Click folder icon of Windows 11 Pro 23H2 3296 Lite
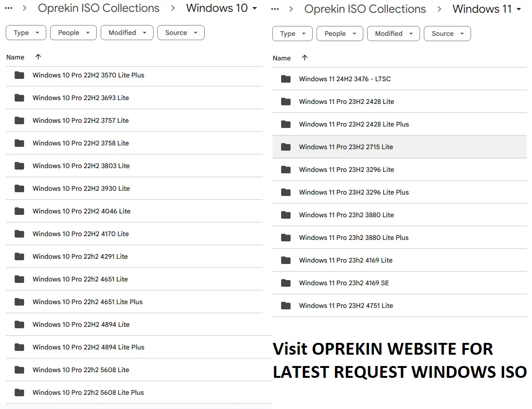Viewport: 532px width, 409px height. [286, 170]
